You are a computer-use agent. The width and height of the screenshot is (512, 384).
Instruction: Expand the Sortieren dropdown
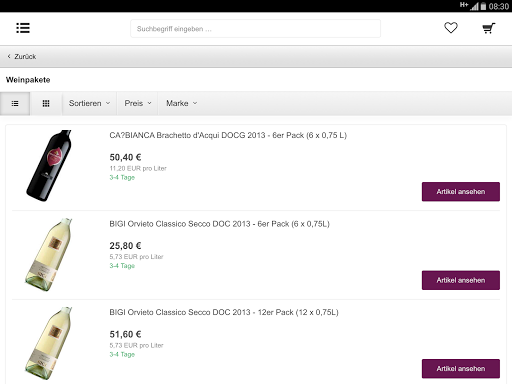(89, 104)
